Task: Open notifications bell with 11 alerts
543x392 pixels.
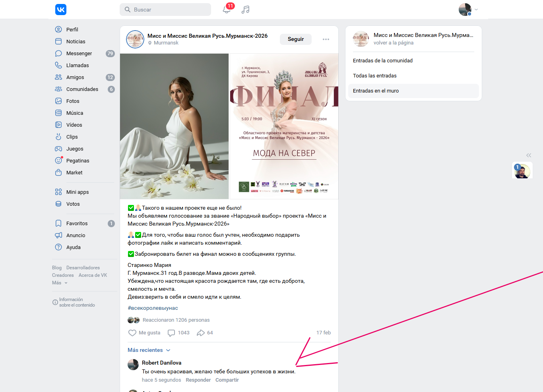Action: [227, 9]
